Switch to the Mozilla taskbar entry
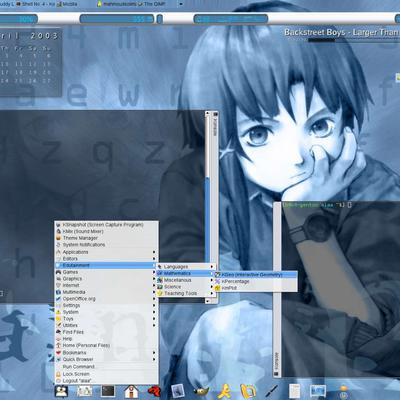This screenshot has width=400, height=400. pyautogui.click(x=67, y=4)
